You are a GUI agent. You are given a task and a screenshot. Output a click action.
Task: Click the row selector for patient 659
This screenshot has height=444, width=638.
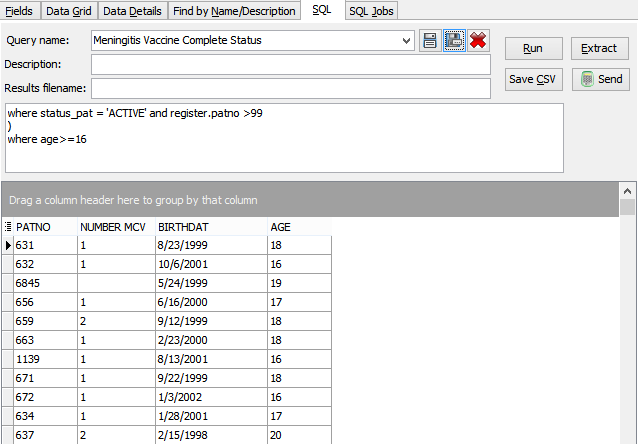point(8,322)
